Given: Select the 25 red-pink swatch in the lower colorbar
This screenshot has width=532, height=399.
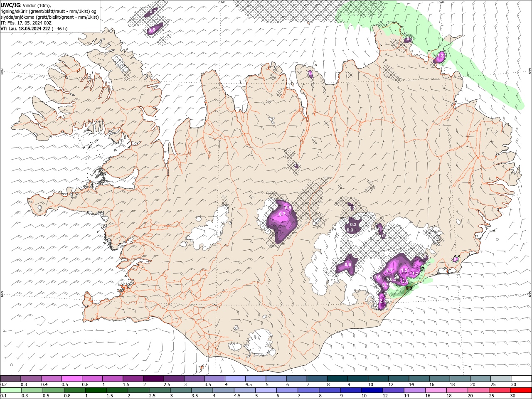Looking at the screenshot, I should (499, 390).
